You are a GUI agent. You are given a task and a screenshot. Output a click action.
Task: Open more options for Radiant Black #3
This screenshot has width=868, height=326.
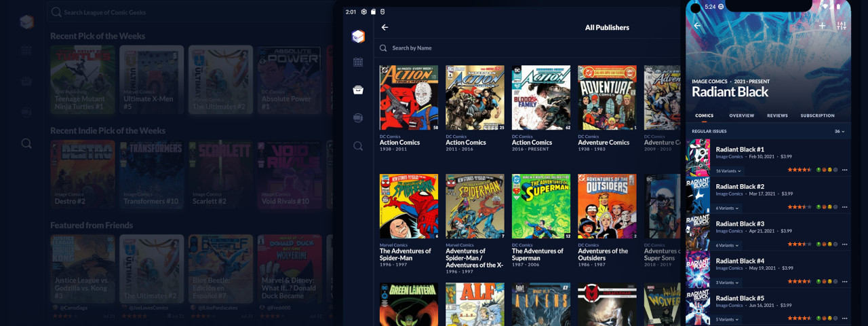pyautogui.click(x=844, y=244)
